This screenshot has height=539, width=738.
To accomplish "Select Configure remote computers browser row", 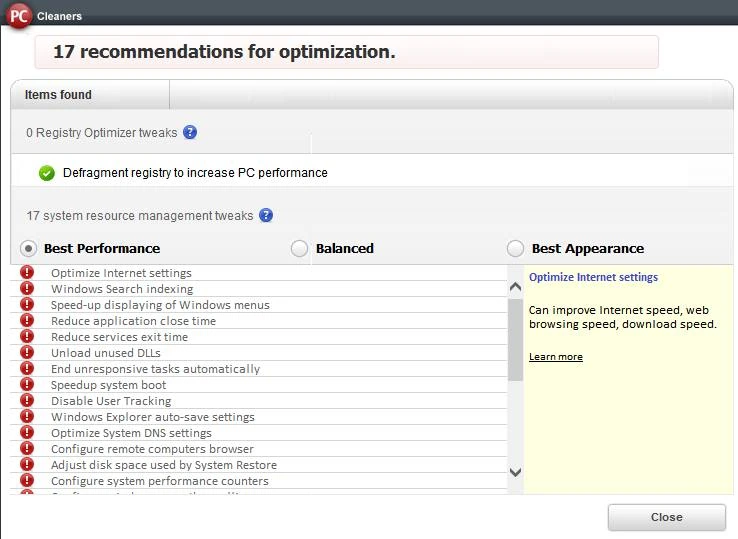I will pos(258,449).
